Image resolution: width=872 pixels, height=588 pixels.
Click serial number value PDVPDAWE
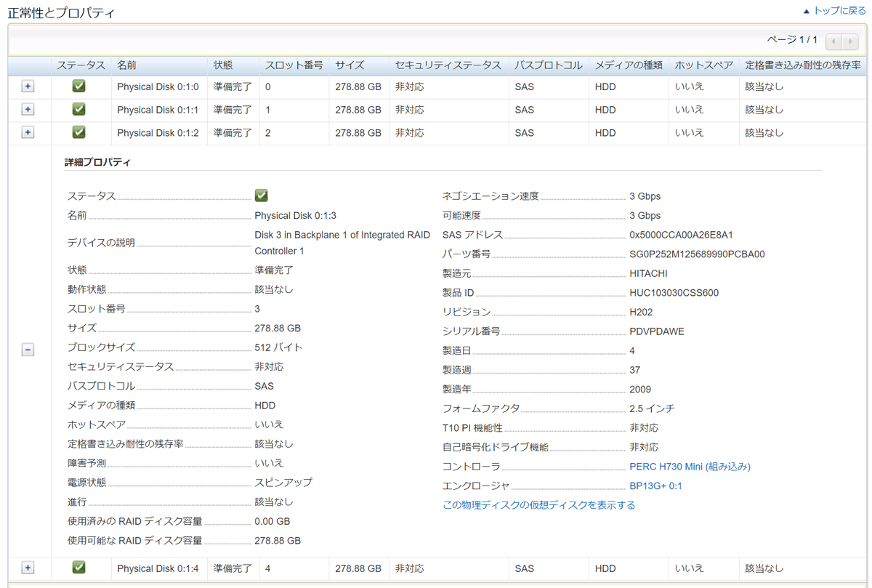click(657, 331)
